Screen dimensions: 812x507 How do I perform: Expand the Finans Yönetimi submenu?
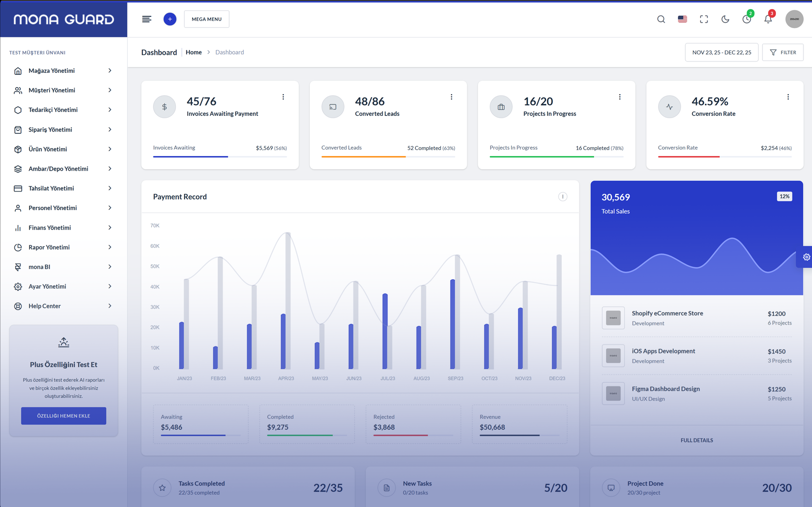click(x=63, y=228)
